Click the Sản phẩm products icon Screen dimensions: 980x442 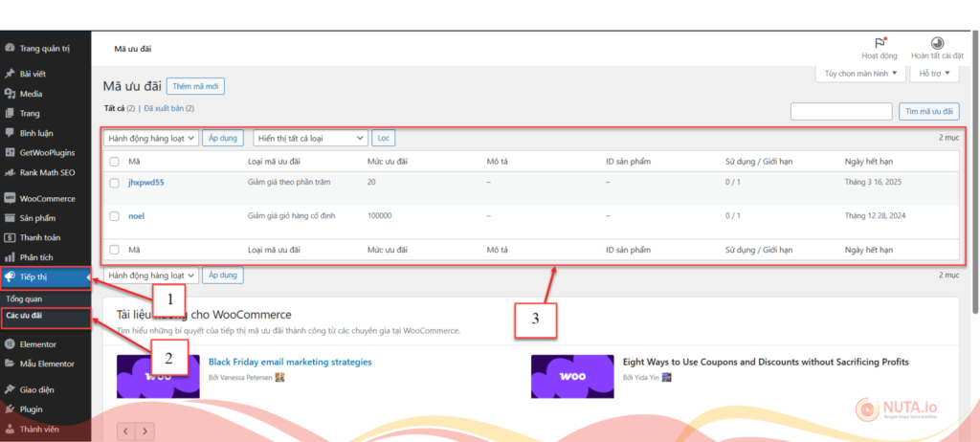pyautogui.click(x=10, y=218)
